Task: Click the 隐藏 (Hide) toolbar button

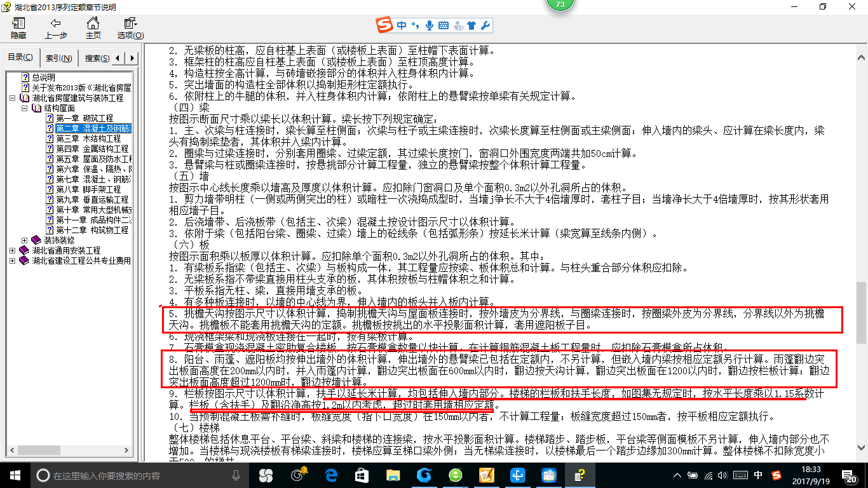Action: (x=18, y=29)
